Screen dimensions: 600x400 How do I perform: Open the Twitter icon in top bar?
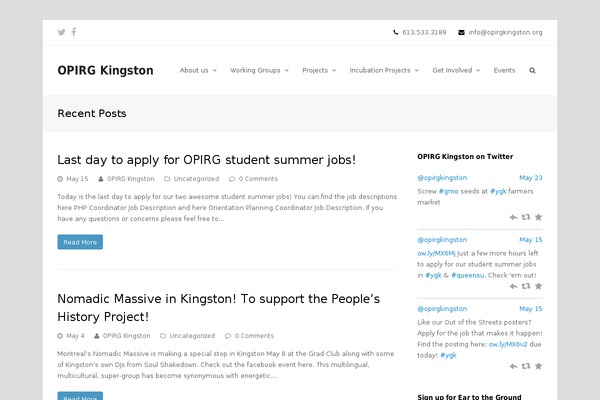click(x=61, y=32)
